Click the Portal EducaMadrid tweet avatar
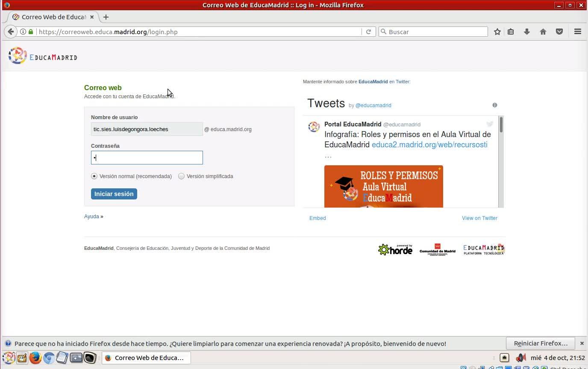 [314, 126]
